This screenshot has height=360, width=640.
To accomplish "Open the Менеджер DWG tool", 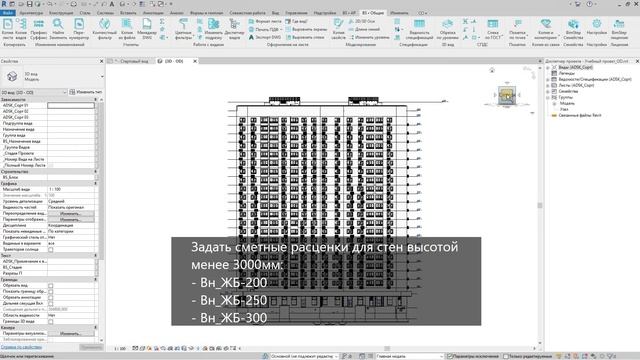I will tap(147, 29).
